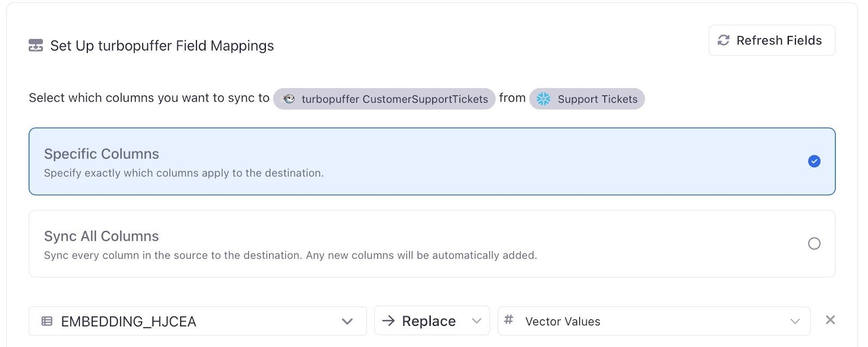Click the pufferfish icon in the turbopuffer chip
Screen dimensions: 868x347
[x=289, y=99]
